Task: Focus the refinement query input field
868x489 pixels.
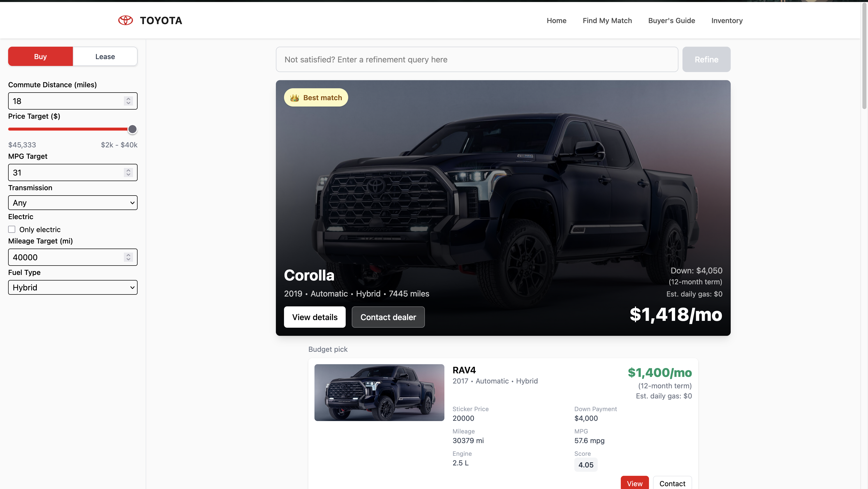Action: (477, 59)
